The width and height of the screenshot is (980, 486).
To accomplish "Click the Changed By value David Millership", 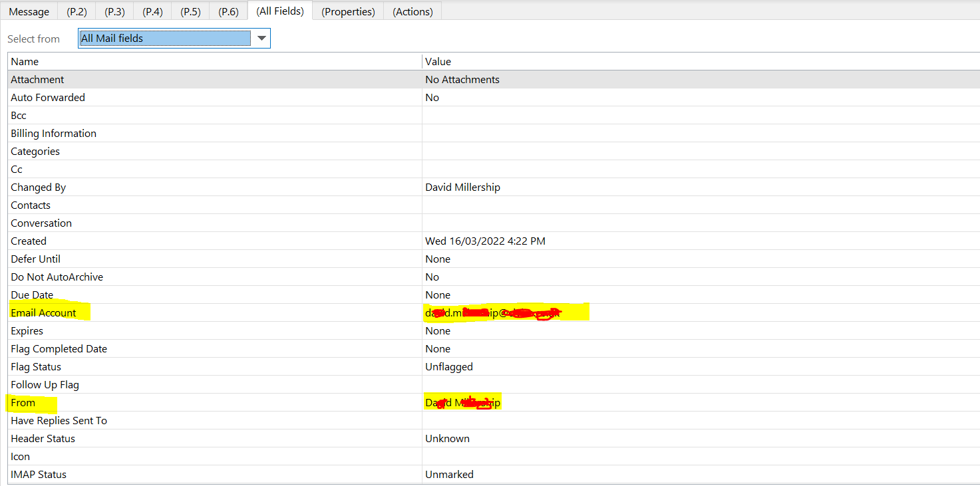I will coord(462,187).
